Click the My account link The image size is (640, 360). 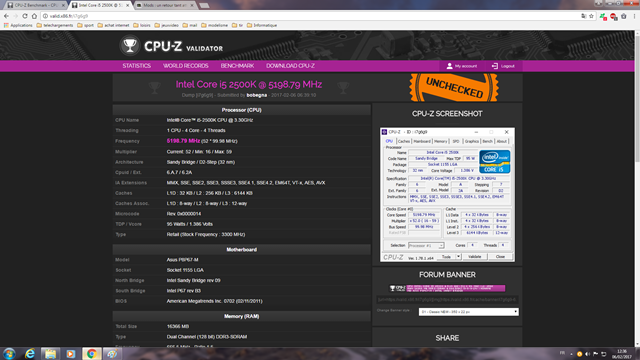(466, 66)
